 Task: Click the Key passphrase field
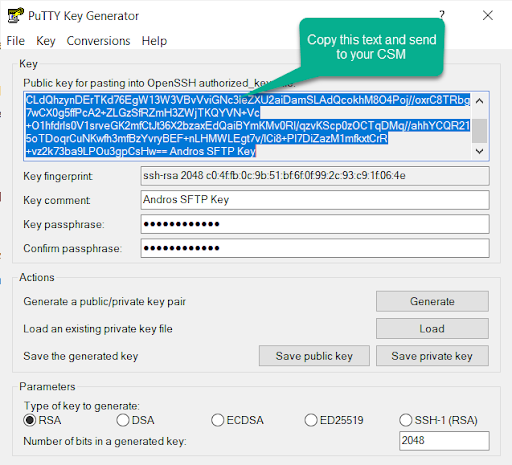pyautogui.click(x=315, y=224)
